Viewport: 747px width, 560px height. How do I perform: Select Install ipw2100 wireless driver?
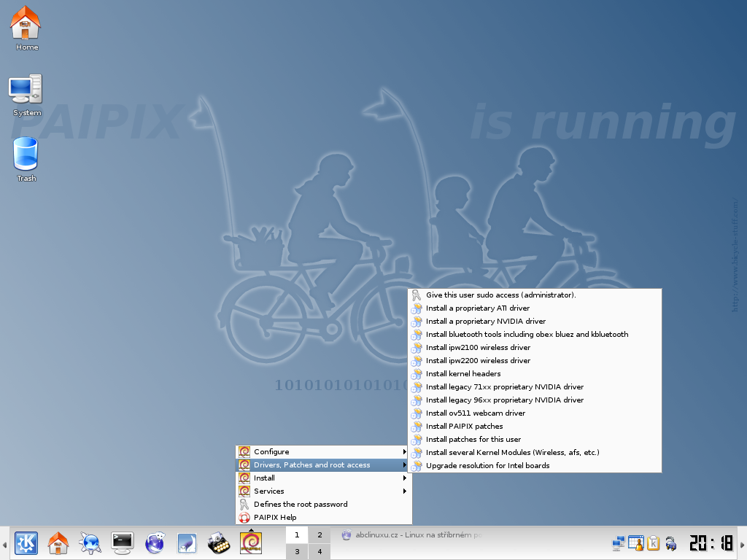535,348
